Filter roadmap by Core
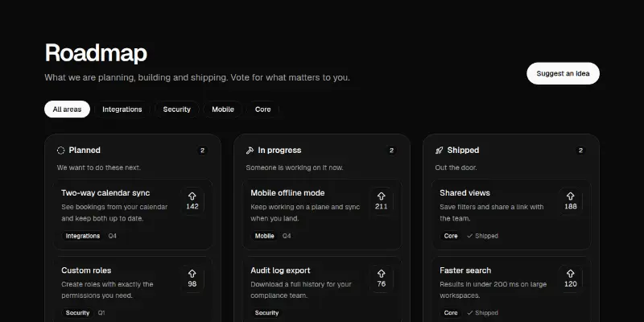The width and height of the screenshot is (644, 322). pyautogui.click(x=263, y=109)
